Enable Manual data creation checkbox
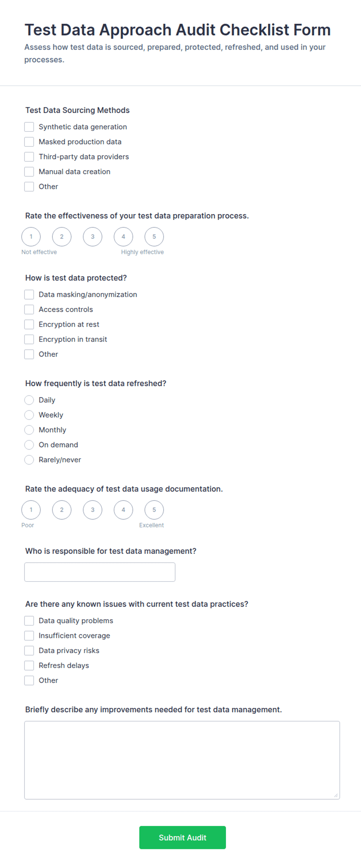The width and height of the screenshot is (361, 868). [x=29, y=172]
